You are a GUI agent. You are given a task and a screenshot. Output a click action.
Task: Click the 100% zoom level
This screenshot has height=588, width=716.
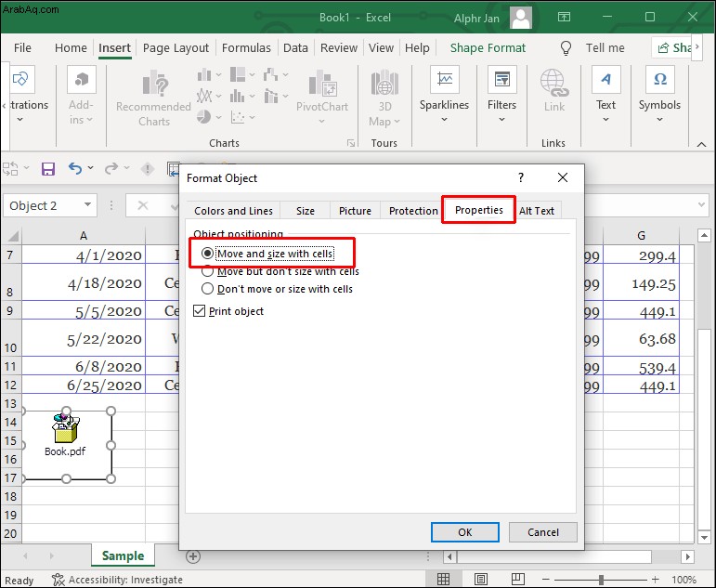pos(683,580)
